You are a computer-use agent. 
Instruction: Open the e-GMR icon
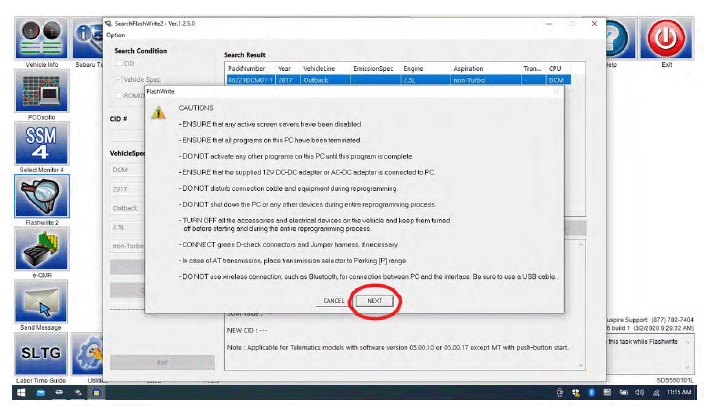41,249
